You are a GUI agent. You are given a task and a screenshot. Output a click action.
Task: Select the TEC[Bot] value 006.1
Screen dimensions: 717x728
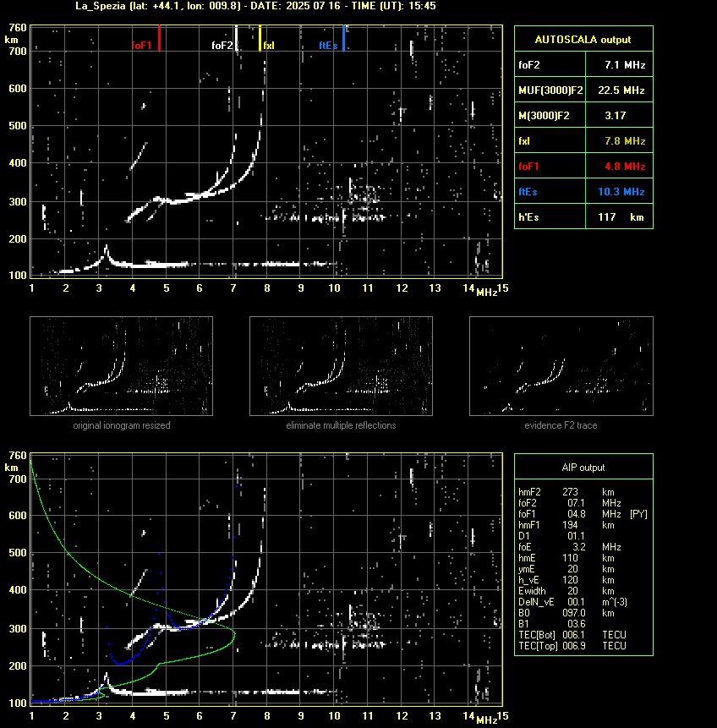(x=574, y=635)
